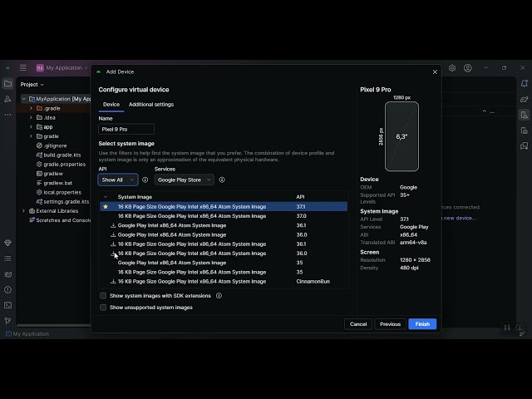The width and height of the screenshot is (532, 399).
Task: Show more tool windows ellipsis
Action: click(x=7, y=115)
